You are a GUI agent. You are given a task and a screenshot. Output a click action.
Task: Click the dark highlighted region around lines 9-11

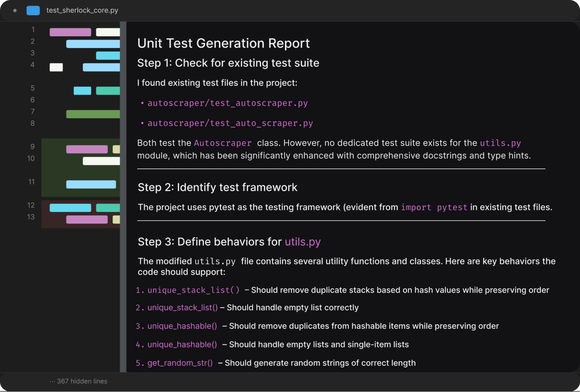click(x=80, y=168)
